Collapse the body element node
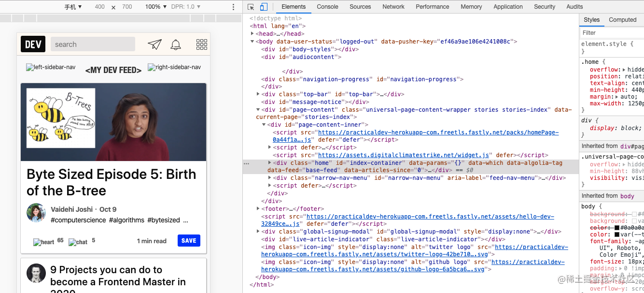The image size is (644, 293). coord(252,42)
